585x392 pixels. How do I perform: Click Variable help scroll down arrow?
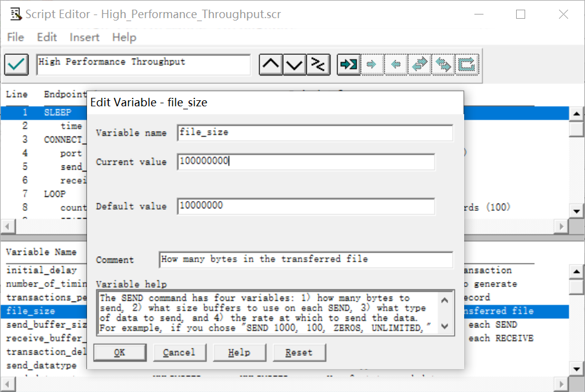(x=445, y=326)
